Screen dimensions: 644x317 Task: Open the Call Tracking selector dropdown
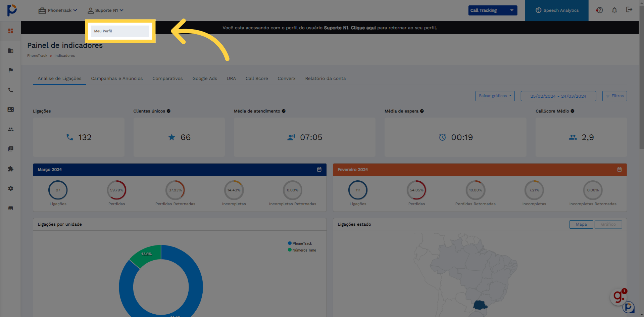[493, 10]
